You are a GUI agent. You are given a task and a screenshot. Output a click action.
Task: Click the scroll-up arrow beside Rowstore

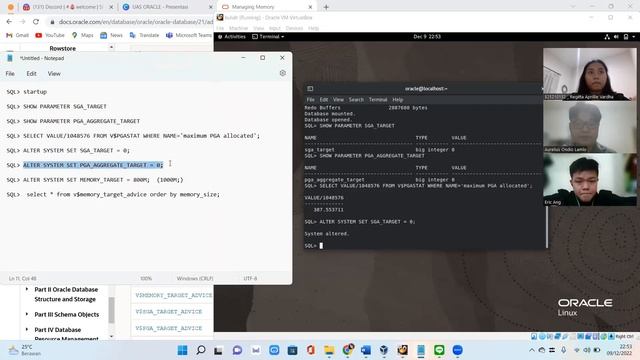111,47
